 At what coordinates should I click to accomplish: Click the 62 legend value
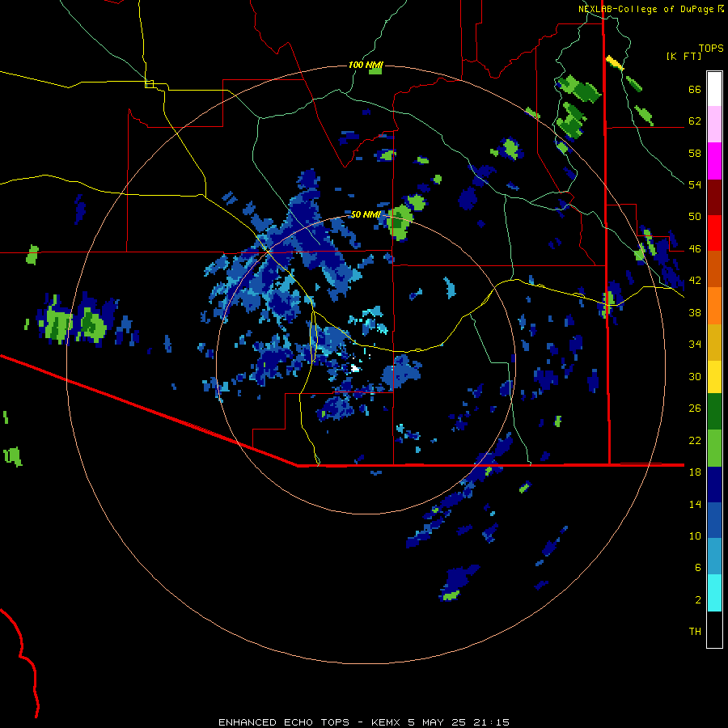695,121
